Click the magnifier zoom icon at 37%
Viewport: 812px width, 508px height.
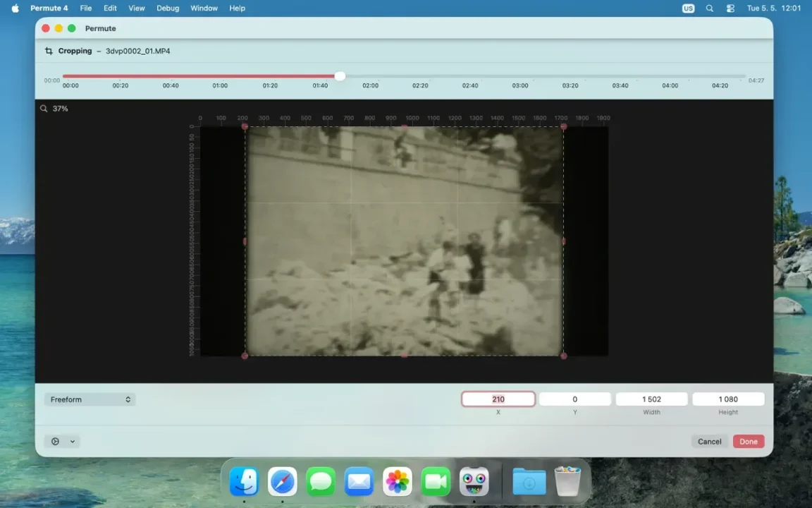[x=44, y=109]
